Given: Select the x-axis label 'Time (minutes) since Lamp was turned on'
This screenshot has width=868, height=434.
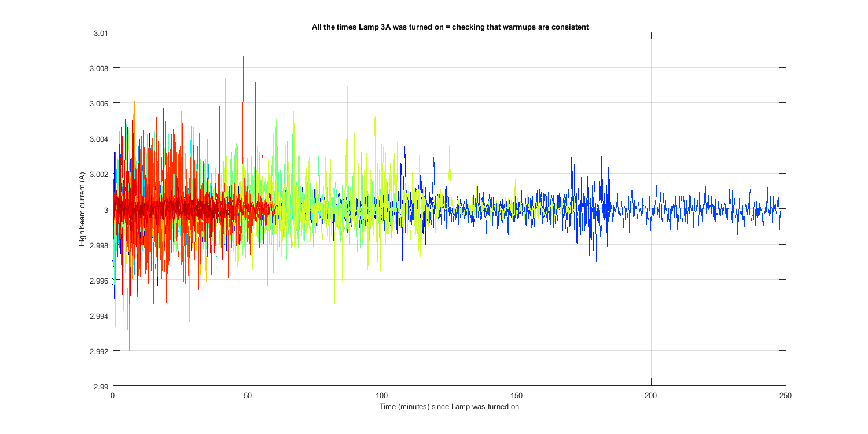Looking at the screenshot, I should (x=449, y=407).
